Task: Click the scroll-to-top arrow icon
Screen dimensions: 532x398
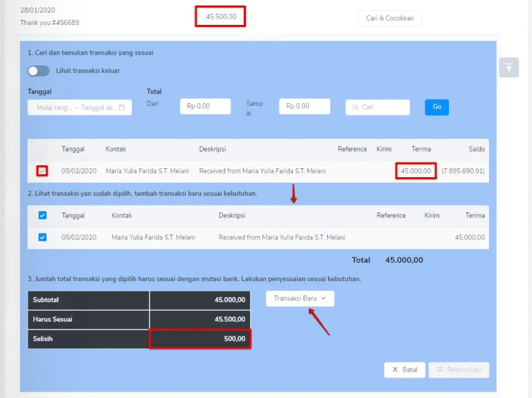Action: 508,67
